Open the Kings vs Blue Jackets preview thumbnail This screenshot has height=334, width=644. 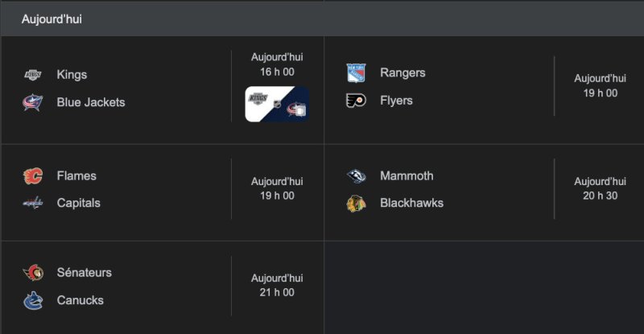tap(277, 104)
